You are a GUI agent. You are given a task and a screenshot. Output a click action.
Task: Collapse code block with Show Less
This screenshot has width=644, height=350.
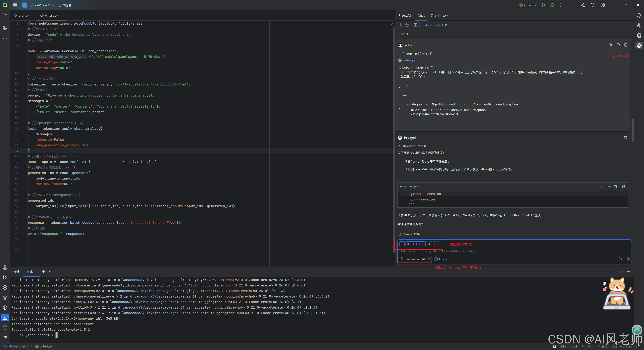411,187
